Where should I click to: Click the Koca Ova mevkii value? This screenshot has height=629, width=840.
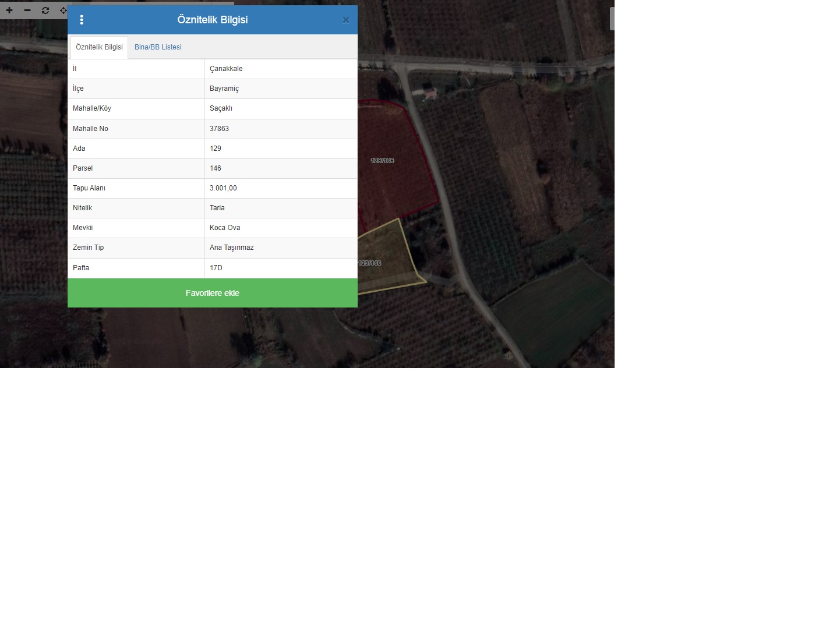225,228
